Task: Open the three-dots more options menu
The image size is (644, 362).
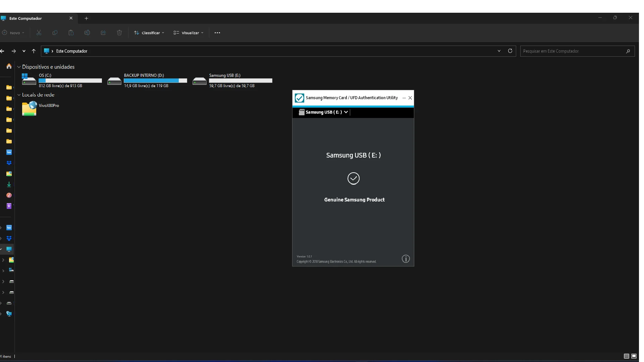Action: point(217,33)
